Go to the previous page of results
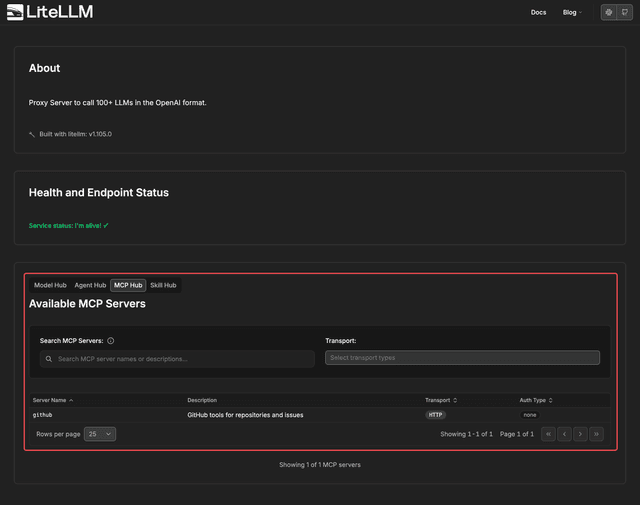 [x=564, y=434]
